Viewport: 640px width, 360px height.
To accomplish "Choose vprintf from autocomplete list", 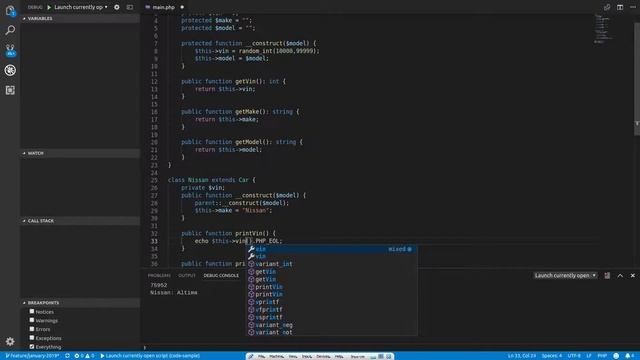I will click(x=331, y=302).
